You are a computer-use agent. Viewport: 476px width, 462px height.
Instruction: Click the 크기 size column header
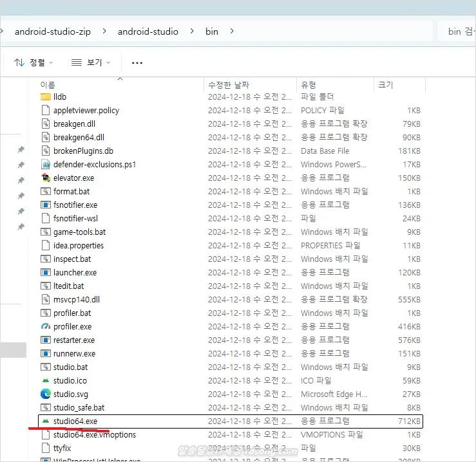click(385, 85)
